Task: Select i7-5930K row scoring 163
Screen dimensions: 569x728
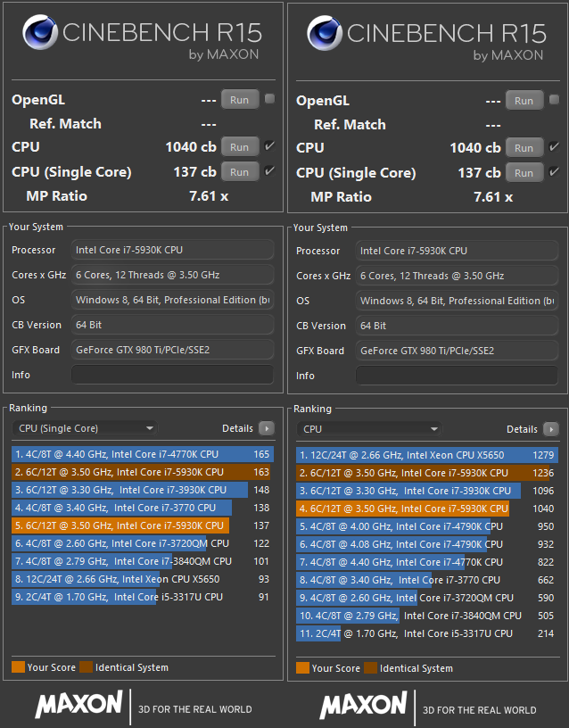Action: tap(143, 472)
